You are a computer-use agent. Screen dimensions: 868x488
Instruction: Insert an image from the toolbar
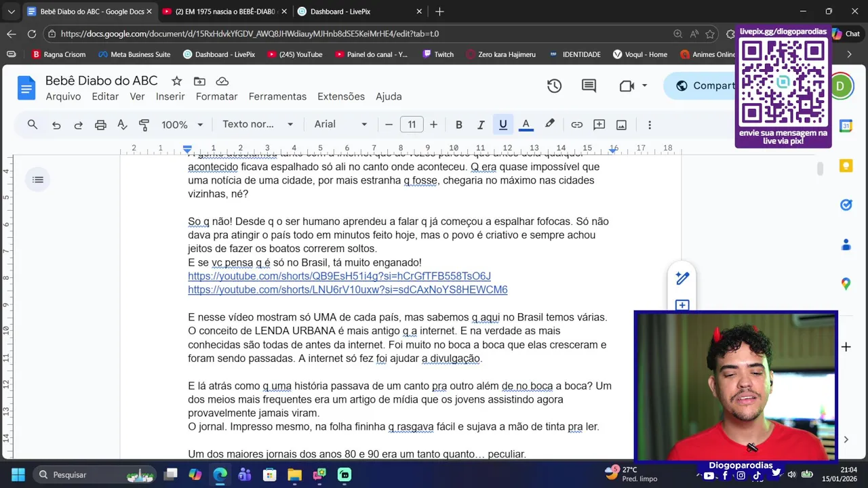621,125
